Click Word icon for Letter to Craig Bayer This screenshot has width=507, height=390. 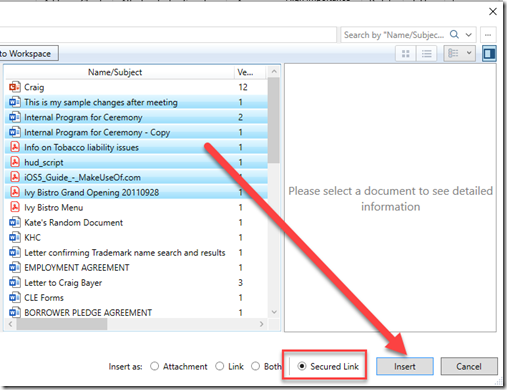tap(14, 282)
